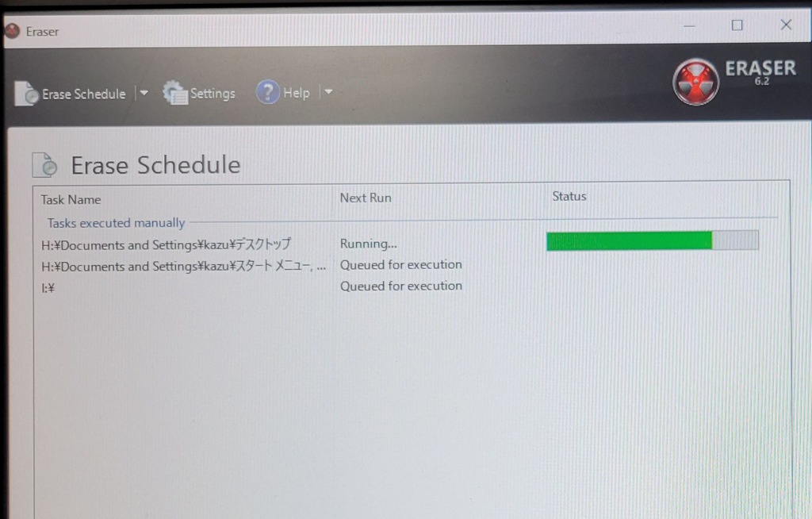
Task: Click the red Eraser 6.2 logo
Action: pyautogui.click(x=695, y=83)
